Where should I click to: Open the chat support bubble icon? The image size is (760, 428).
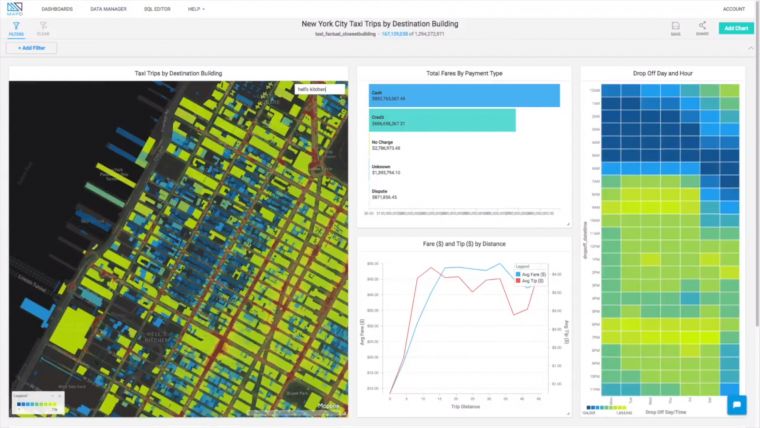[x=737, y=405]
